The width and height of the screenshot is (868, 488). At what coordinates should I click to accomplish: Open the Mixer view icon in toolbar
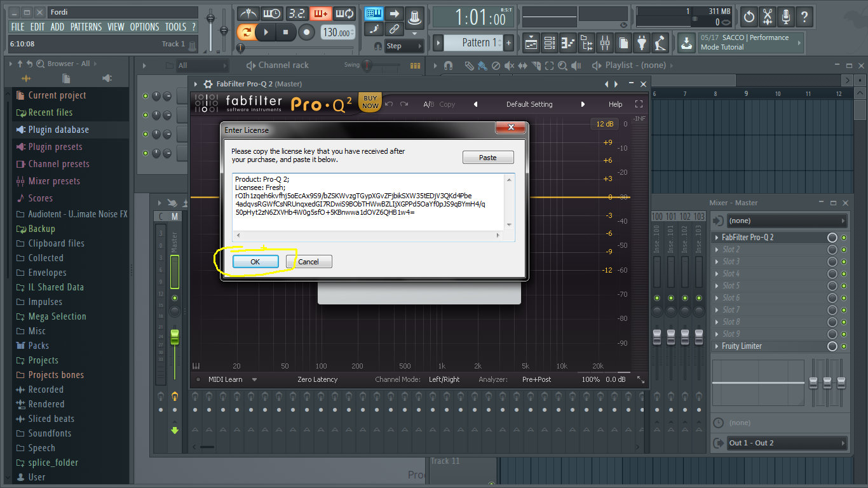[x=605, y=43]
